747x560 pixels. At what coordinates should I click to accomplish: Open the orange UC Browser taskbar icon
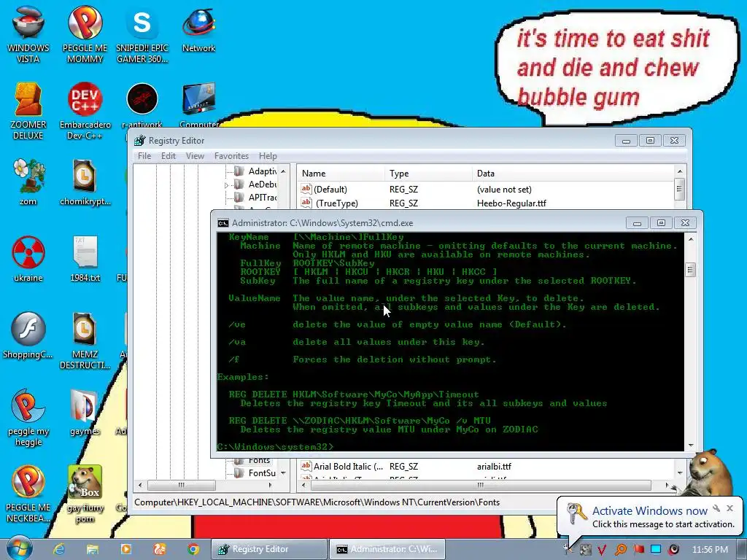coord(160,549)
